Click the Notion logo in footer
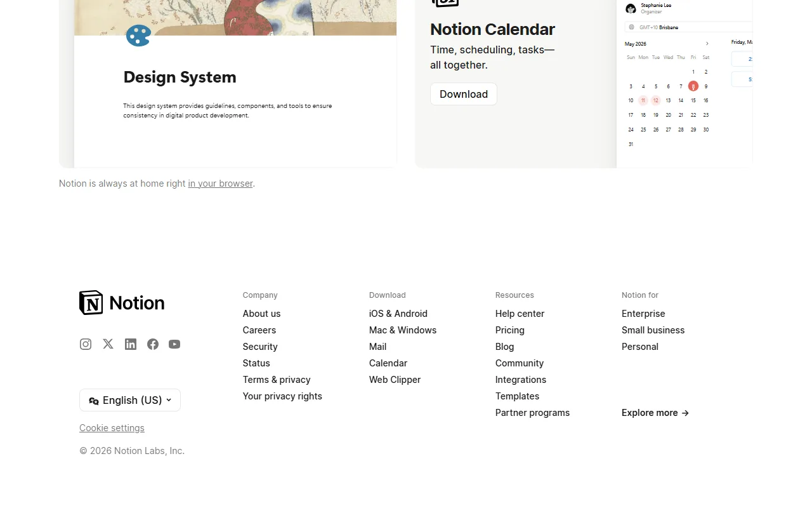This screenshot has width=812, height=508. point(122,303)
